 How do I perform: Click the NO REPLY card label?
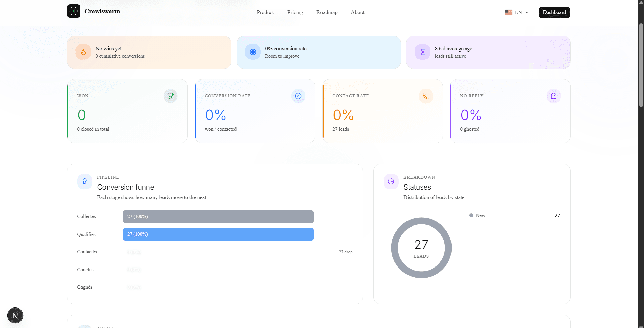(x=472, y=96)
